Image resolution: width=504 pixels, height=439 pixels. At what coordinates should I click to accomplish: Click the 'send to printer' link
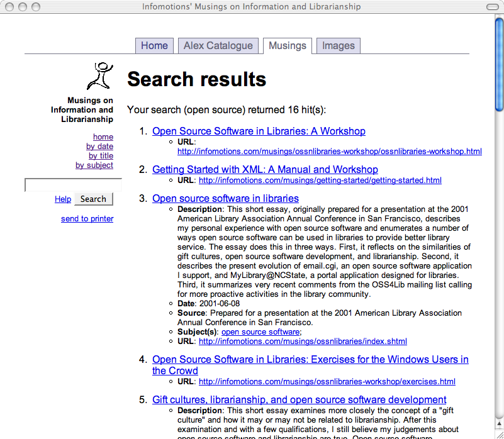[87, 218]
